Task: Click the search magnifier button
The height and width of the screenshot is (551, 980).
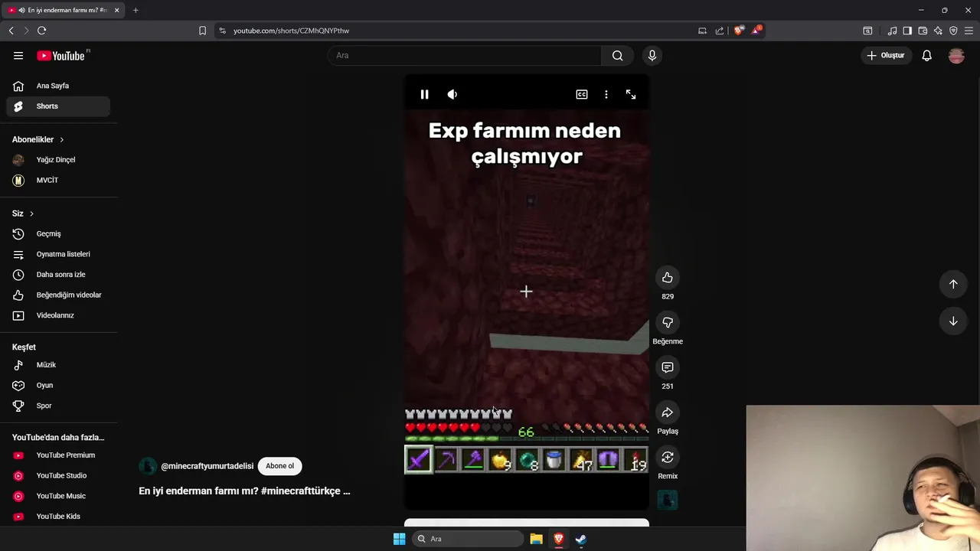Action: [617, 55]
